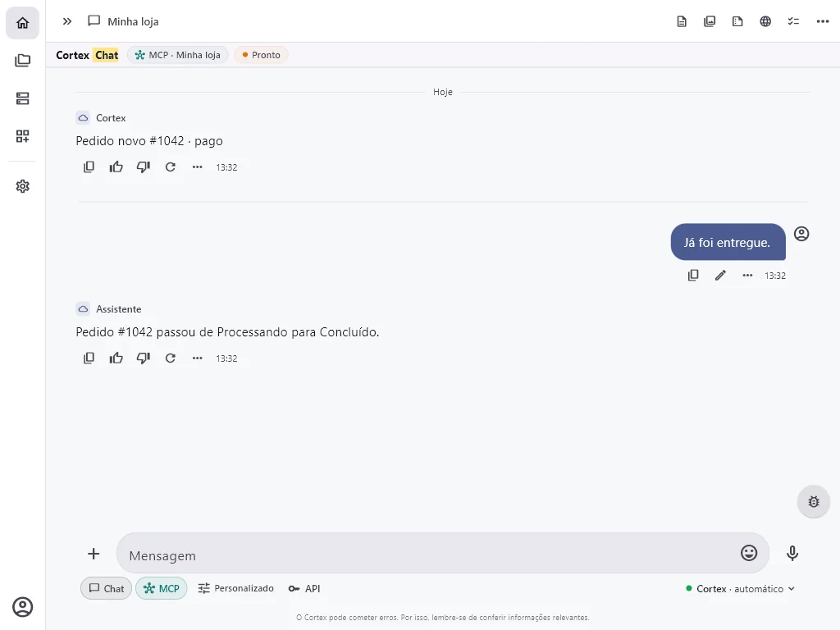Copy the Cortex message about order #1042
Viewport: 840px width, 630px height.
pos(89,167)
